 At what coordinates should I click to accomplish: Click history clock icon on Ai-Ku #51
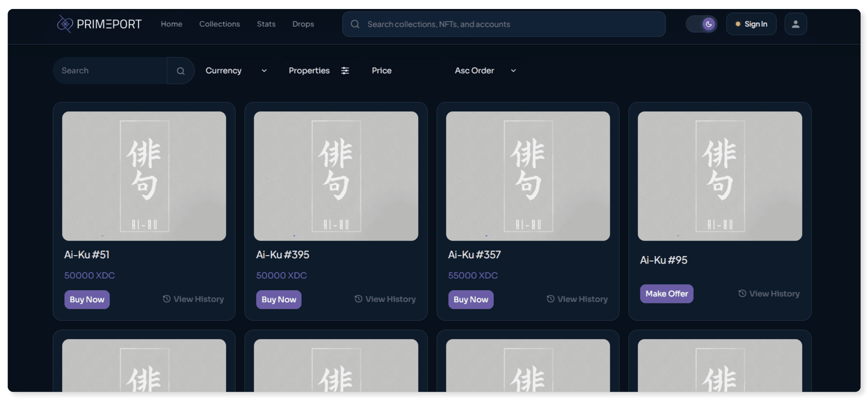coord(167,299)
